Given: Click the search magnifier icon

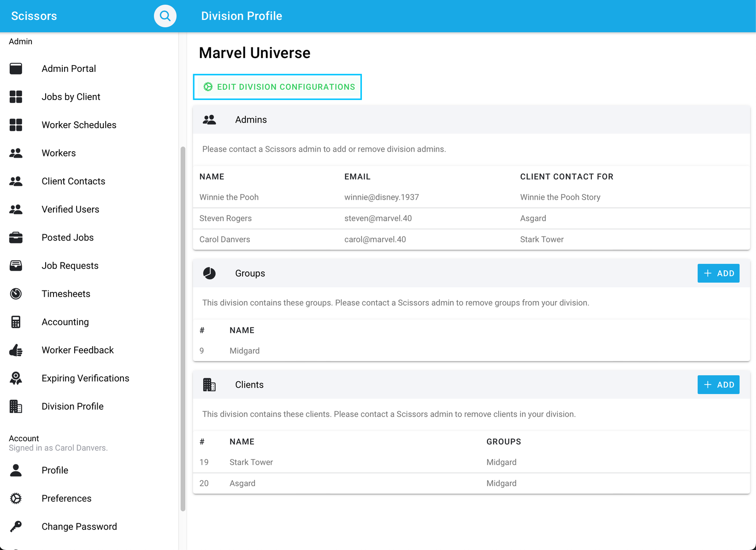Looking at the screenshot, I should click(165, 16).
